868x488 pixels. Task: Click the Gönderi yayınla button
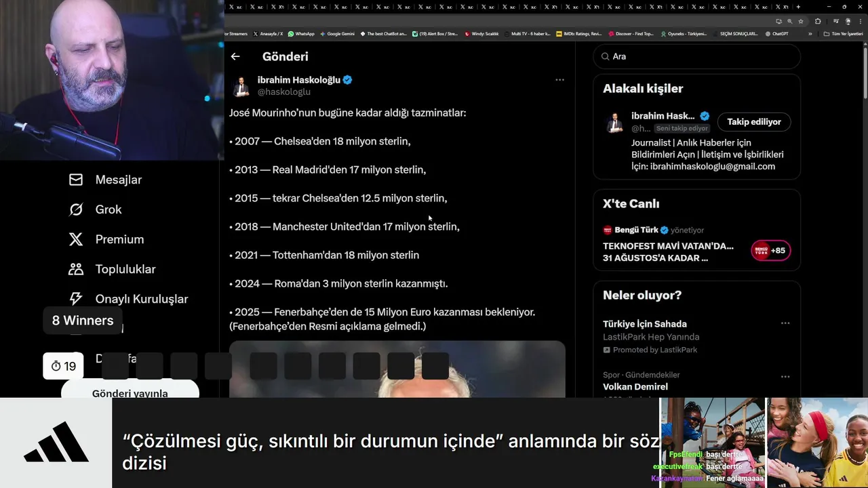click(130, 390)
